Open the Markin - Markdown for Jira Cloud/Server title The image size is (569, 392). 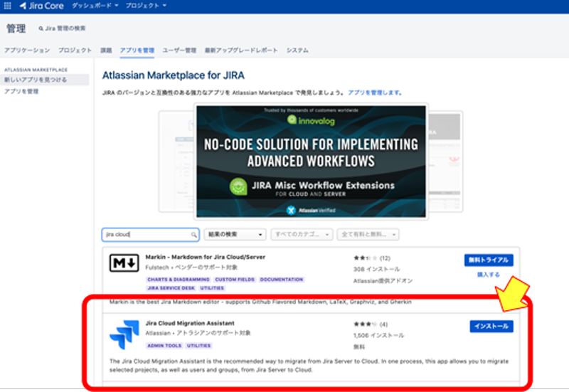[206, 257]
